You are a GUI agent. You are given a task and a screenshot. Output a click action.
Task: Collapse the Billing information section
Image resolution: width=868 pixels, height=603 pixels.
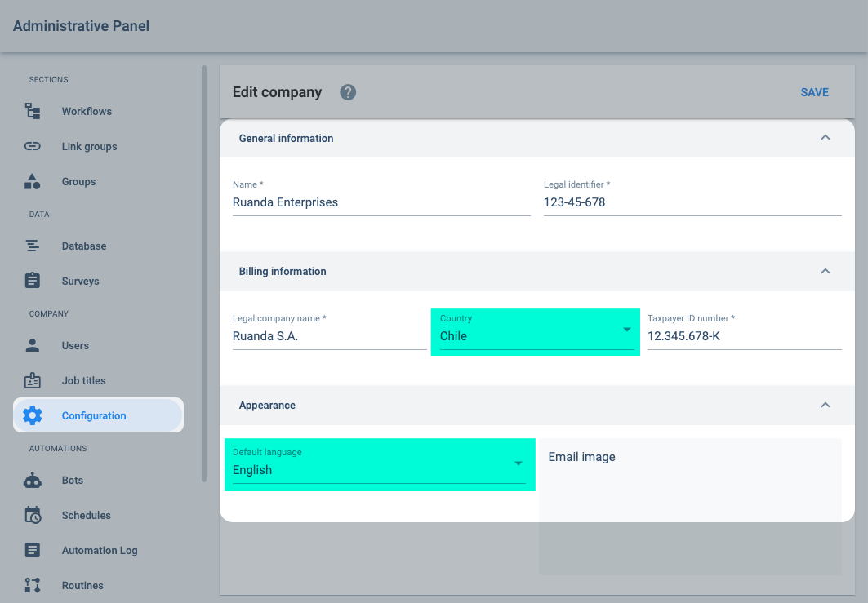tap(826, 271)
